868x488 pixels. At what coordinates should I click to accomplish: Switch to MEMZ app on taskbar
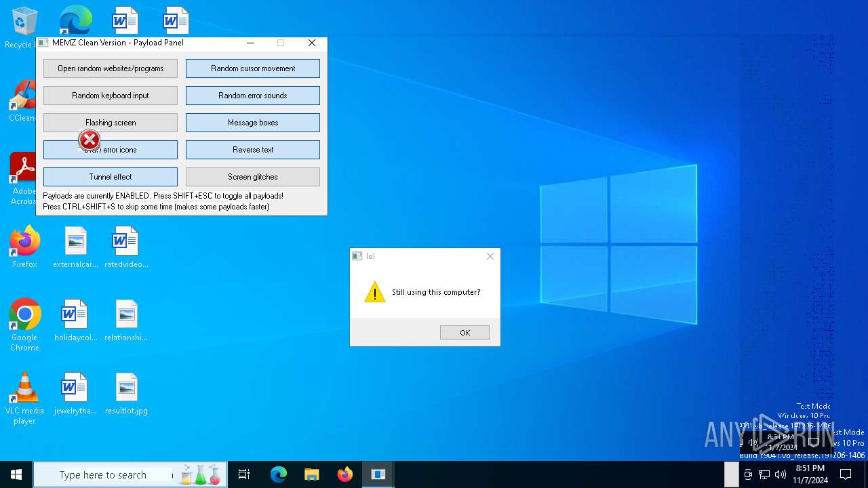click(378, 474)
